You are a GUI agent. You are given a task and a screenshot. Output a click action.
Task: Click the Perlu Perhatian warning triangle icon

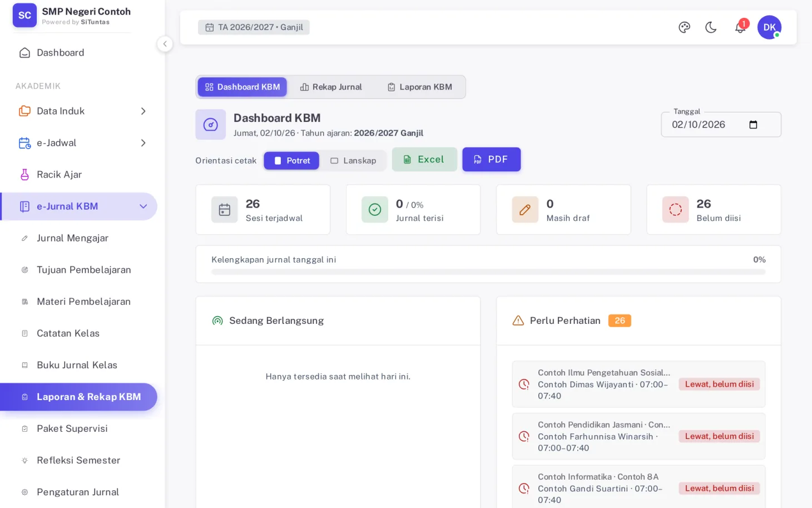coord(518,321)
